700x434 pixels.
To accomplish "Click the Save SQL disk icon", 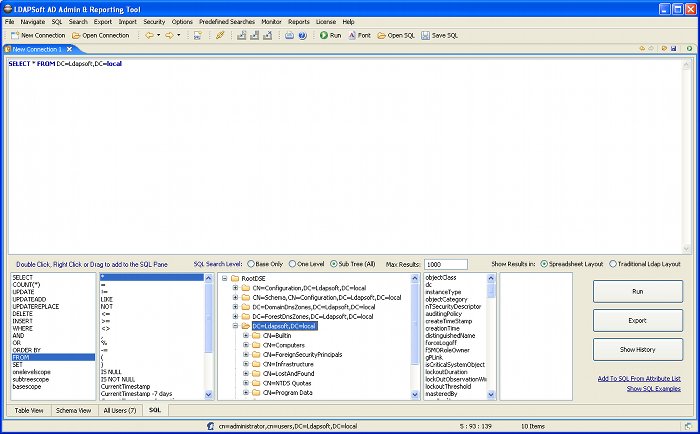I will [427, 35].
